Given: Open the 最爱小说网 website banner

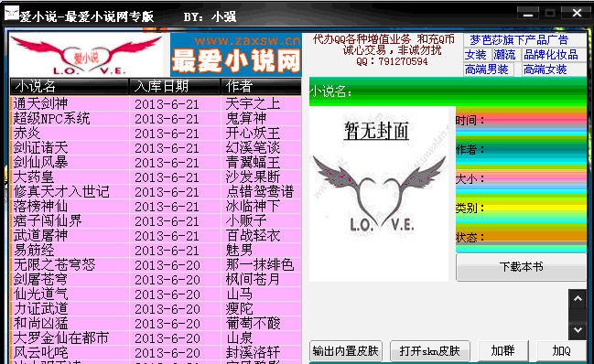Looking at the screenshot, I should pos(236,55).
